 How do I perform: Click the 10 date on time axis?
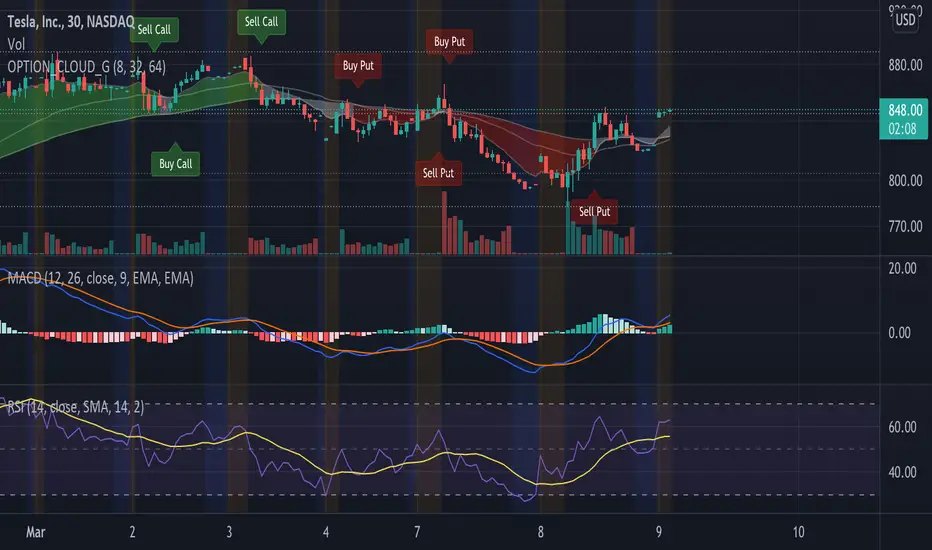pos(798,532)
